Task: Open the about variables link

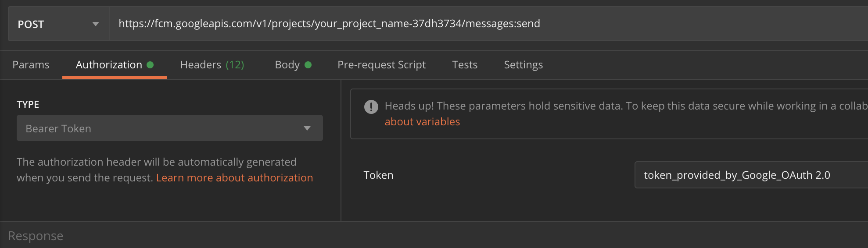Action: (422, 122)
